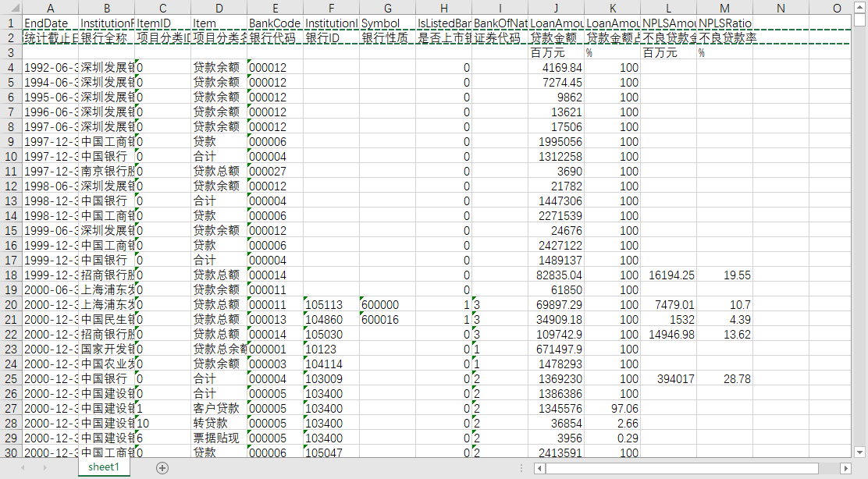
Task: Select institution ID cell 103009
Action: tap(331, 379)
